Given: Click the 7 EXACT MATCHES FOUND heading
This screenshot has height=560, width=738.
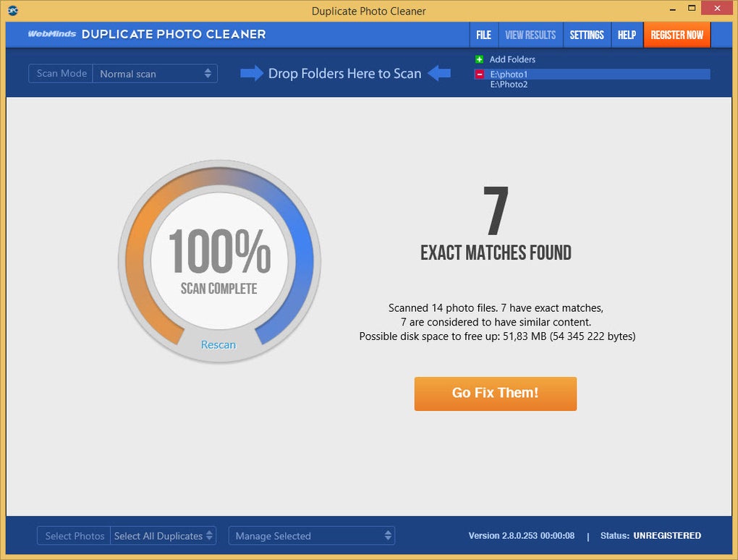Looking at the screenshot, I should point(496,224).
